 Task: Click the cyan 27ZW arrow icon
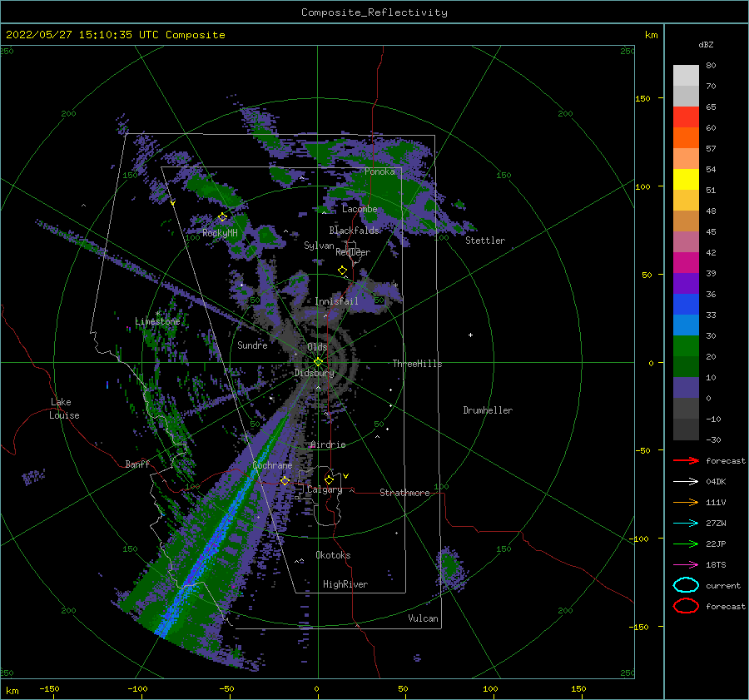[686, 524]
